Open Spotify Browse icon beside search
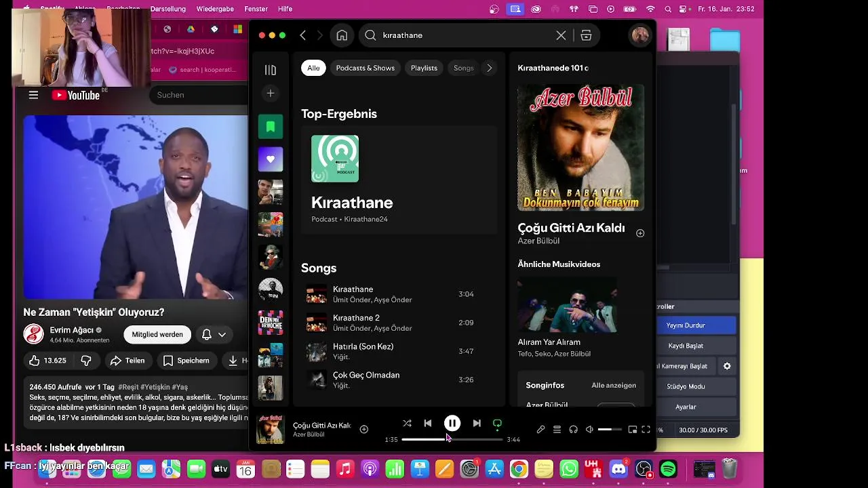 (x=586, y=35)
